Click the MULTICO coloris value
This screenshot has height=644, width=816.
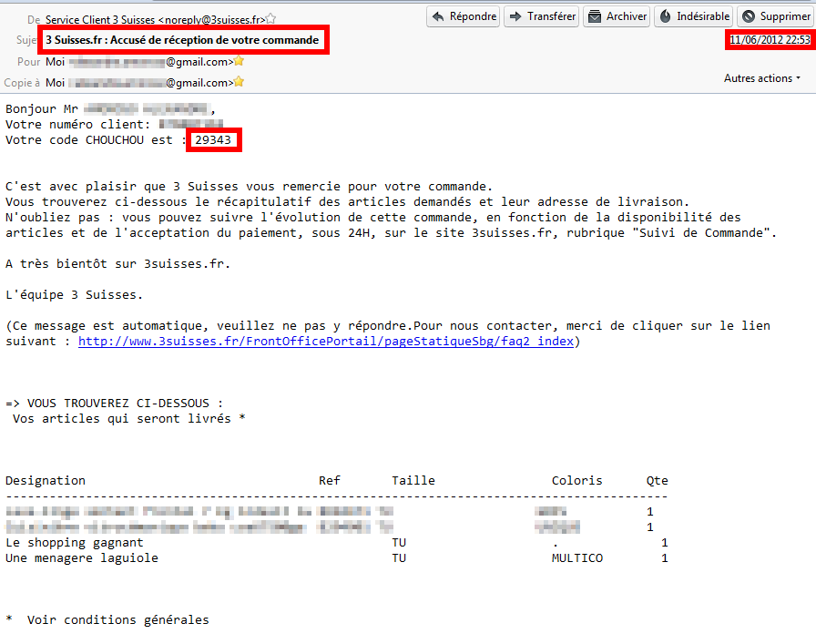pyautogui.click(x=577, y=558)
